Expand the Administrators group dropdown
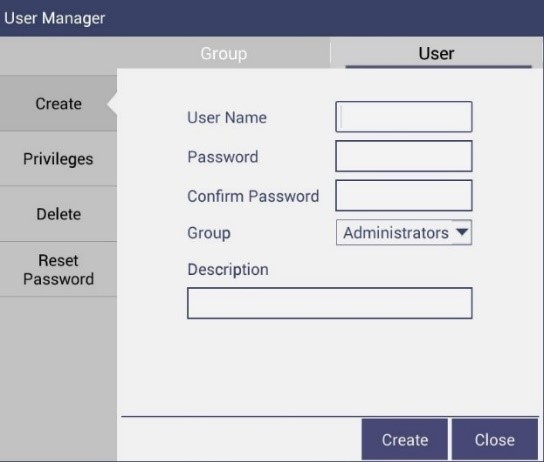The width and height of the screenshot is (544, 462). click(x=404, y=232)
